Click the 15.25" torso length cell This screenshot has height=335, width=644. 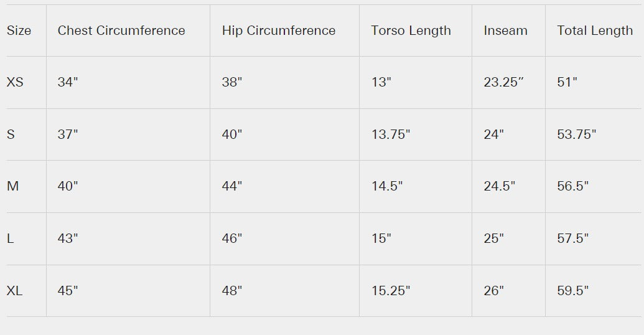391,291
